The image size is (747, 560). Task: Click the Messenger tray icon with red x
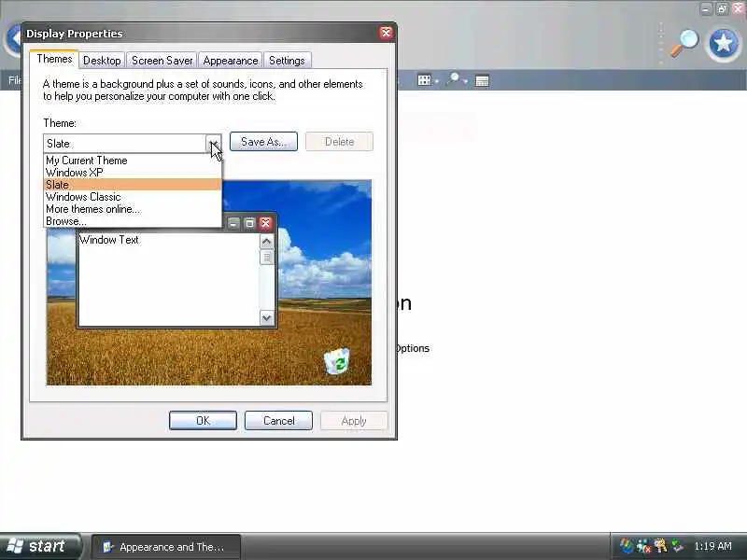coord(643,546)
